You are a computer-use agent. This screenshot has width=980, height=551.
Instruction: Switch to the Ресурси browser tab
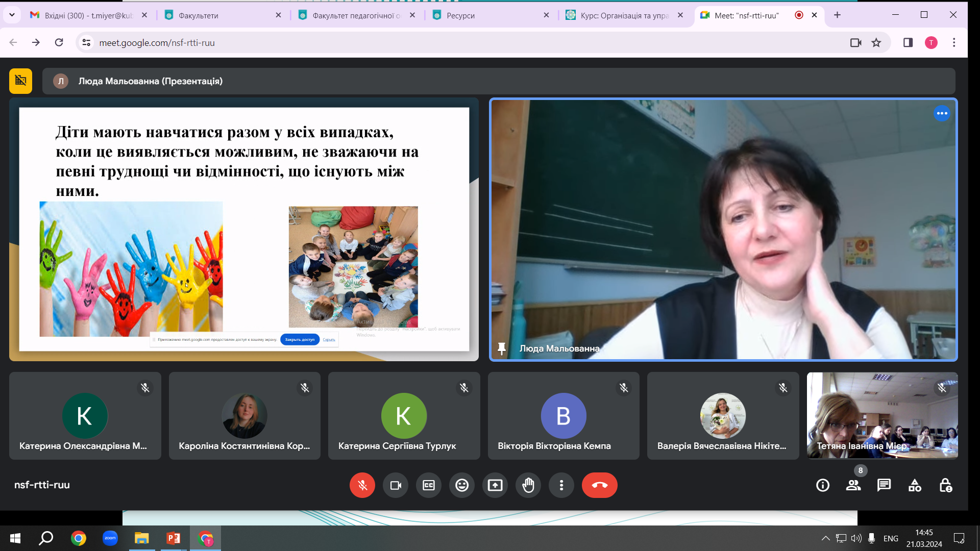tap(490, 15)
